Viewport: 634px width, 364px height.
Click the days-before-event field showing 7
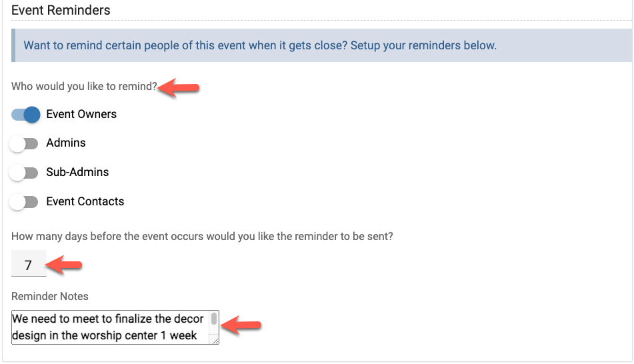pyautogui.click(x=29, y=265)
